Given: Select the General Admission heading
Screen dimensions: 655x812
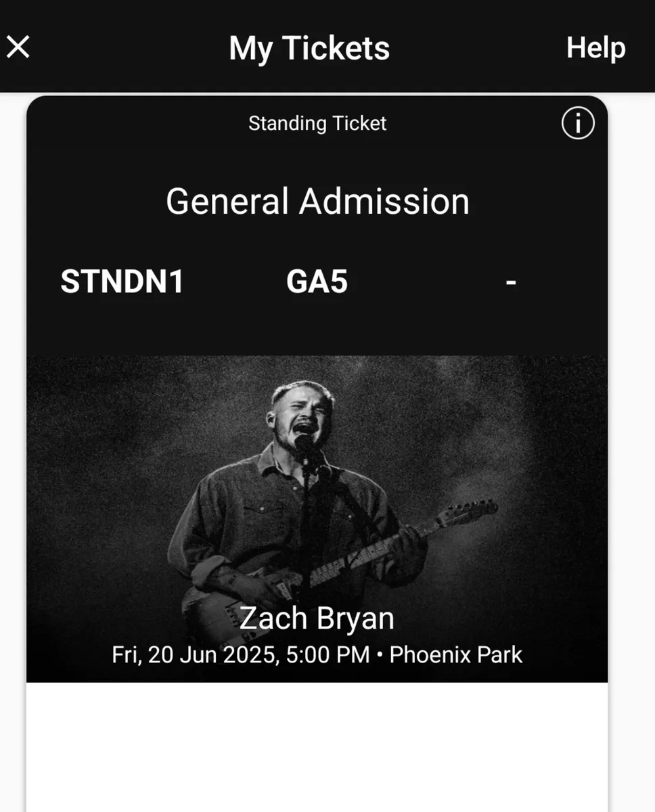Looking at the screenshot, I should [x=317, y=202].
